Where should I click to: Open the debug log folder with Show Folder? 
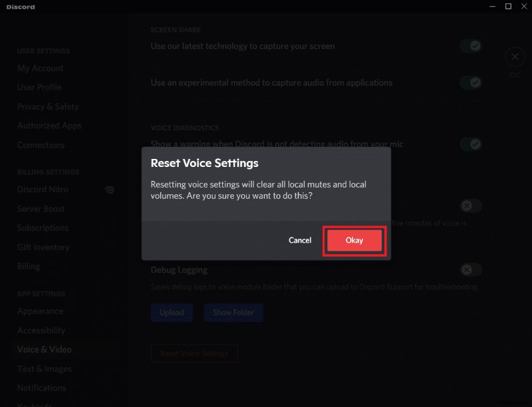233,313
